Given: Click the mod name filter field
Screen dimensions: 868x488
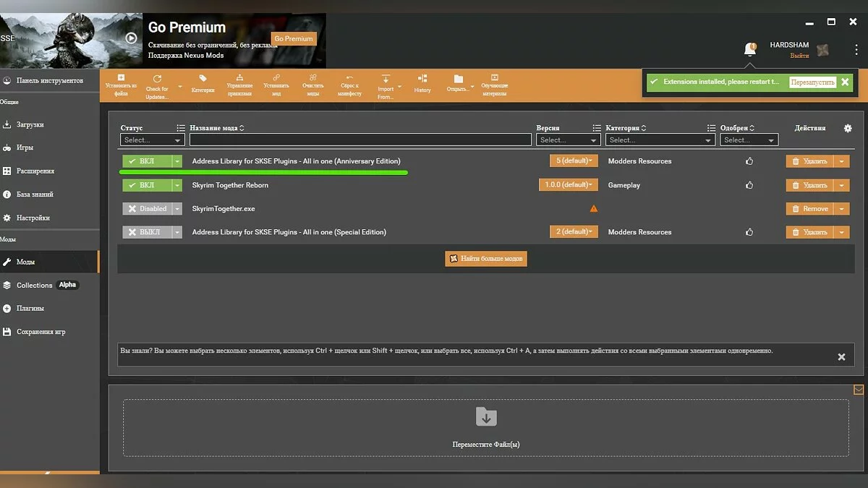Looking at the screenshot, I should [360, 140].
